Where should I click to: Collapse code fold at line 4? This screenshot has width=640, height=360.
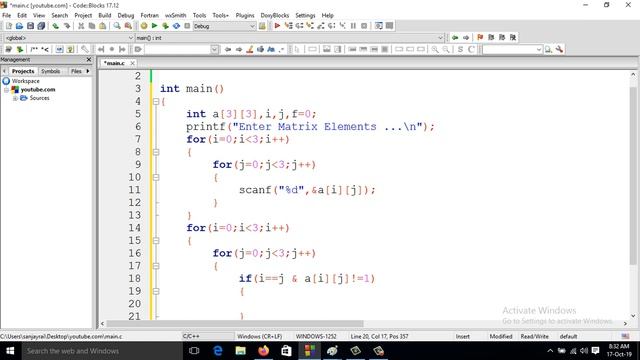(156, 101)
